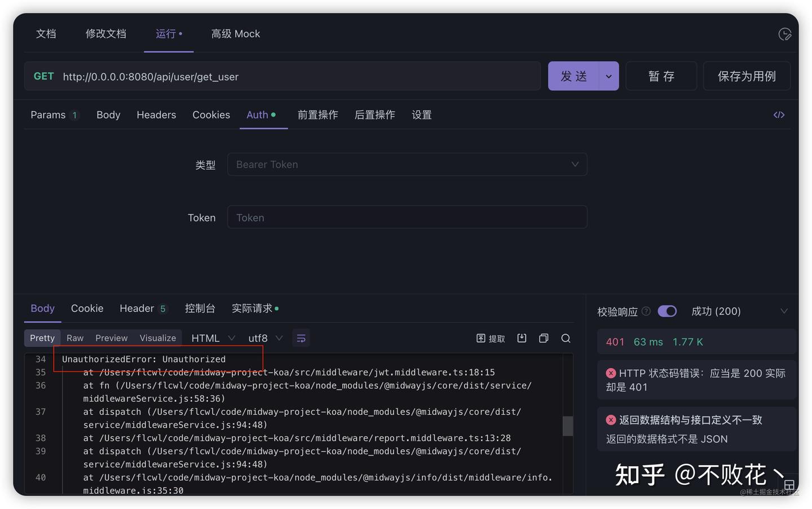This screenshot has height=509, width=812.
Task: Open the 高级 Mock tab
Action: click(236, 34)
